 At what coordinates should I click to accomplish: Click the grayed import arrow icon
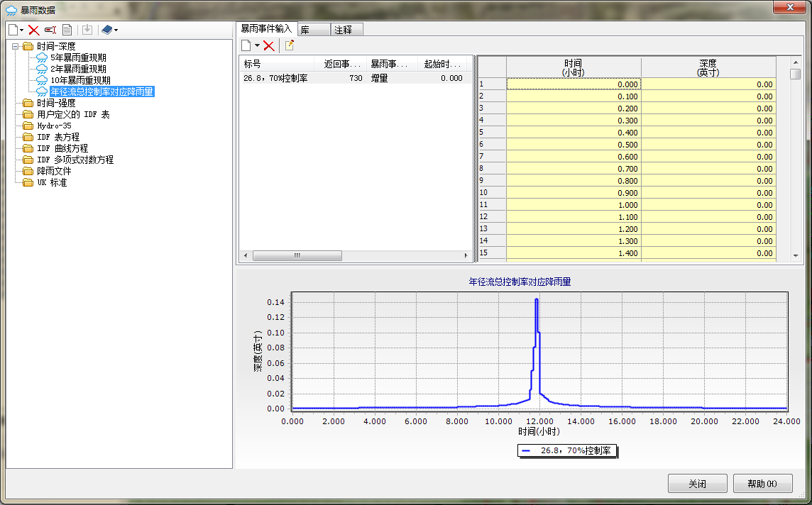(87, 30)
